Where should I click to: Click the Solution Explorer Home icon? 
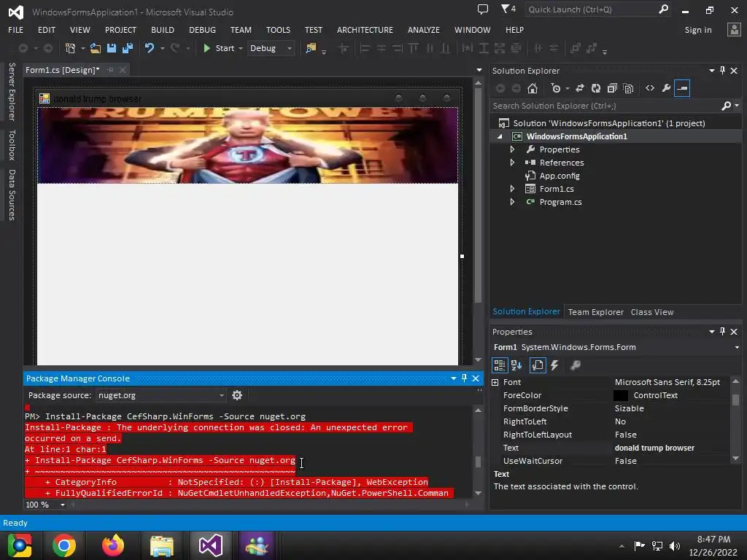click(x=532, y=88)
